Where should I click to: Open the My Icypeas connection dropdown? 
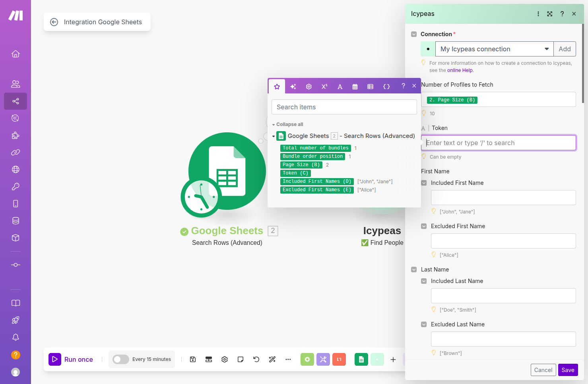point(494,49)
